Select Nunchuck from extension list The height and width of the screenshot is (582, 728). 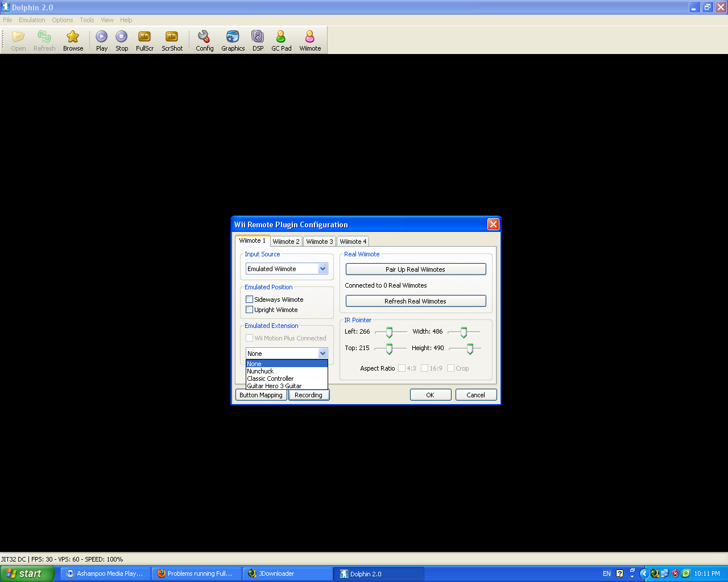coord(287,371)
